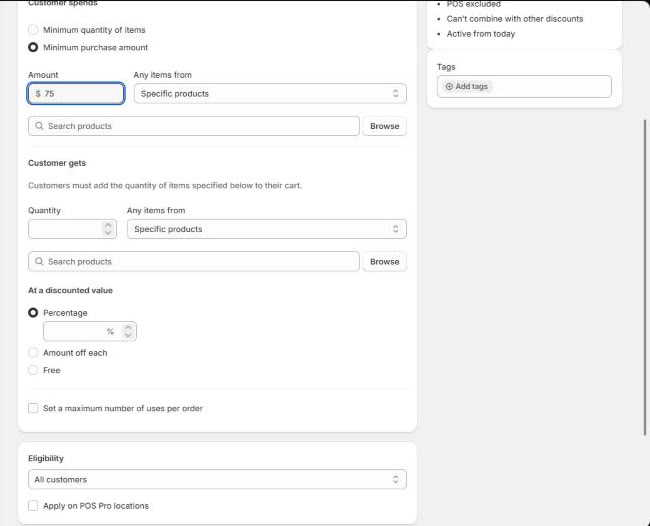Select Minimum quantity of items radio
This screenshot has height=526, width=650.
point(33,30)
